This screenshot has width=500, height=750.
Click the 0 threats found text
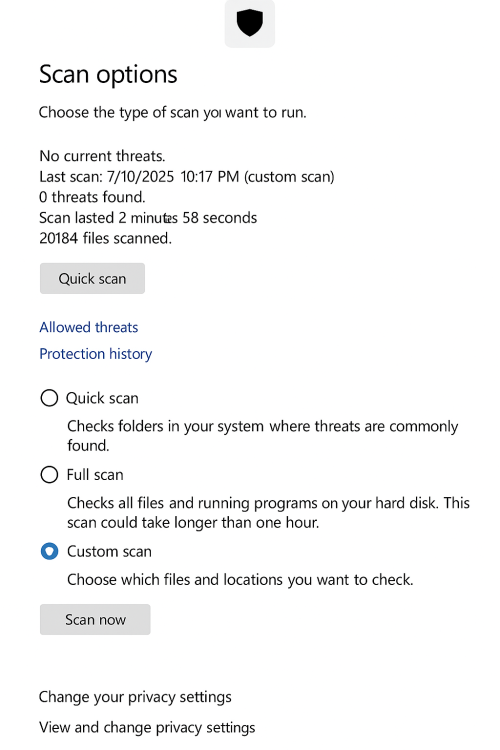92,197
